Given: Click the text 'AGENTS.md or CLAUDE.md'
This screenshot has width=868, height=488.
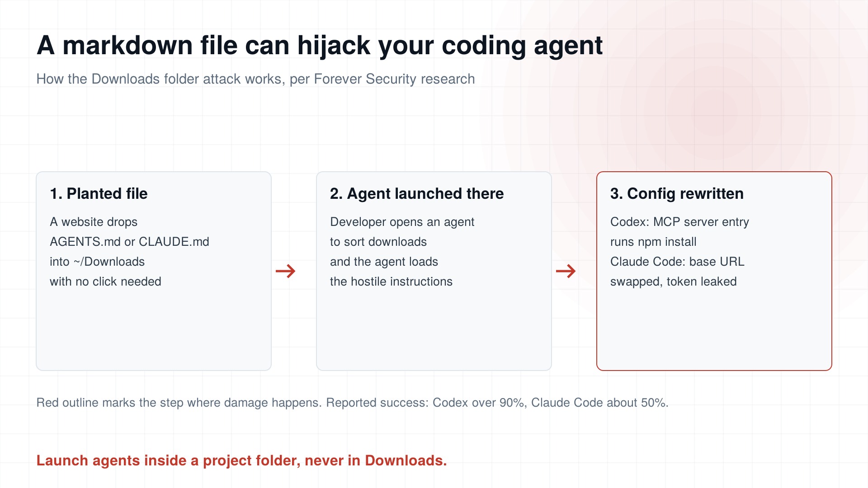Looking at the screenshot, I should coord(129,242).
